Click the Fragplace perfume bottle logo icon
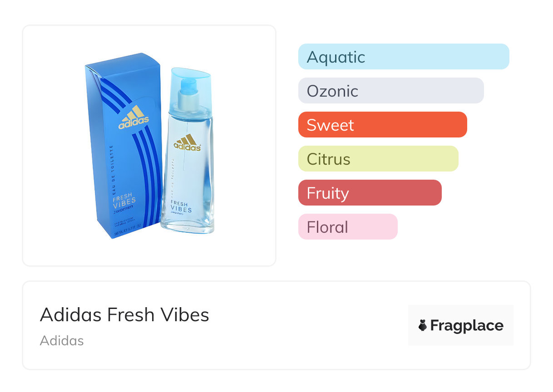Viewport: 553px width, 392px height. 423,325
